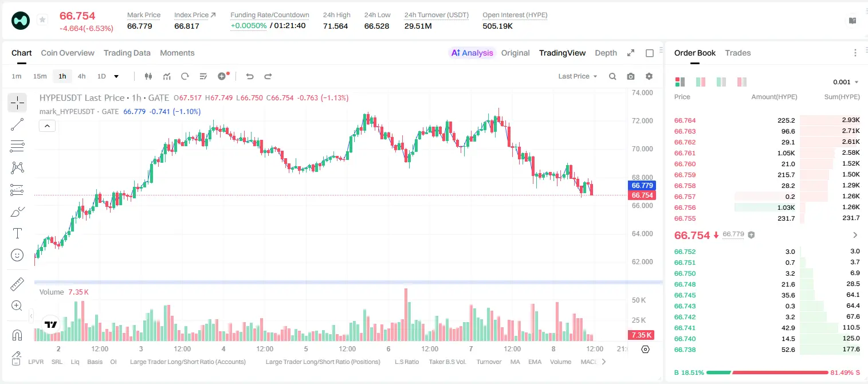Show only sell orders in order book
The image size is (868, 384).
click(x=742, y=82)
